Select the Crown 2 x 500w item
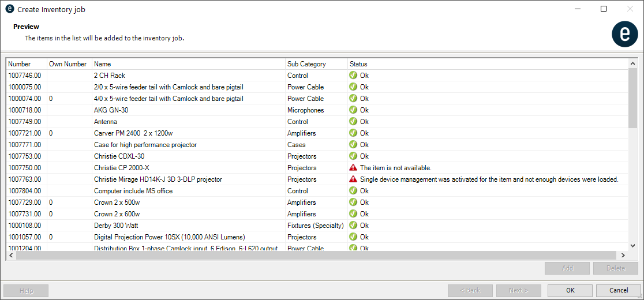Viewport: 644px width, 300px height. coord(118,202)
